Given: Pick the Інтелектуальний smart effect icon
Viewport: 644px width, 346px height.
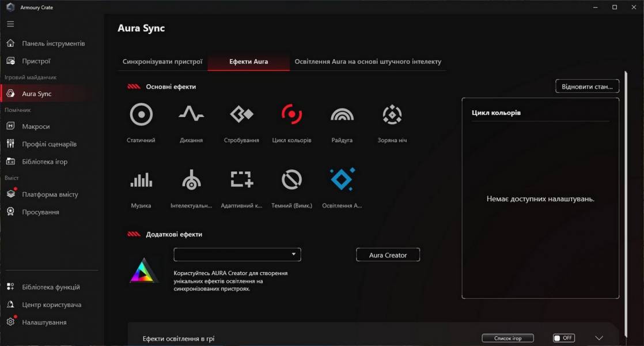Looking at the screenshot, I should click(x=191, y=179).
